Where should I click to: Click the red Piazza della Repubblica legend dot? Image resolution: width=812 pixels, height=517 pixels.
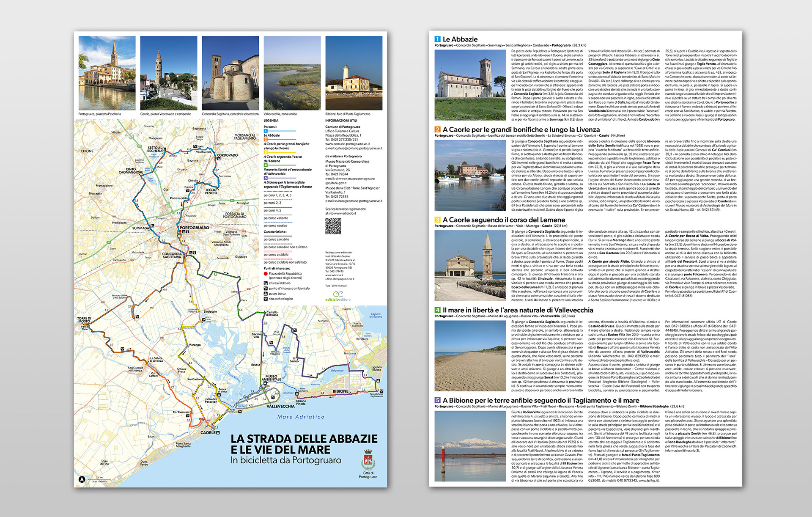(266, 274)
